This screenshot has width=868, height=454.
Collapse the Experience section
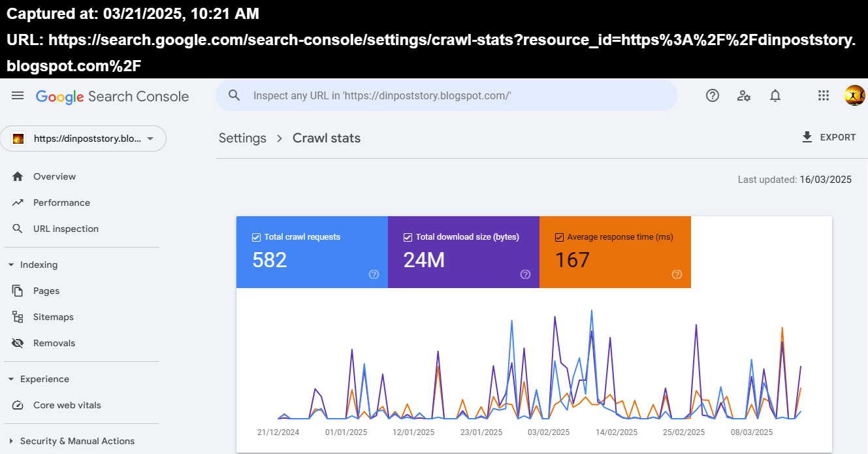point(10,379)
